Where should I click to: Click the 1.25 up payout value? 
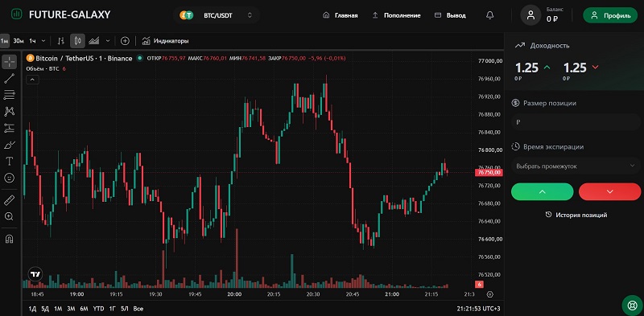[x=527, y=68]
